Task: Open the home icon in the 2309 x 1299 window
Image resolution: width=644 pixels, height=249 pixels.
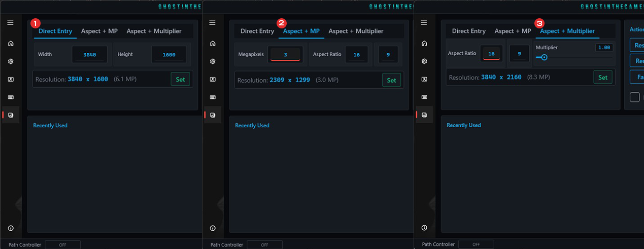Action: point(212,43)
